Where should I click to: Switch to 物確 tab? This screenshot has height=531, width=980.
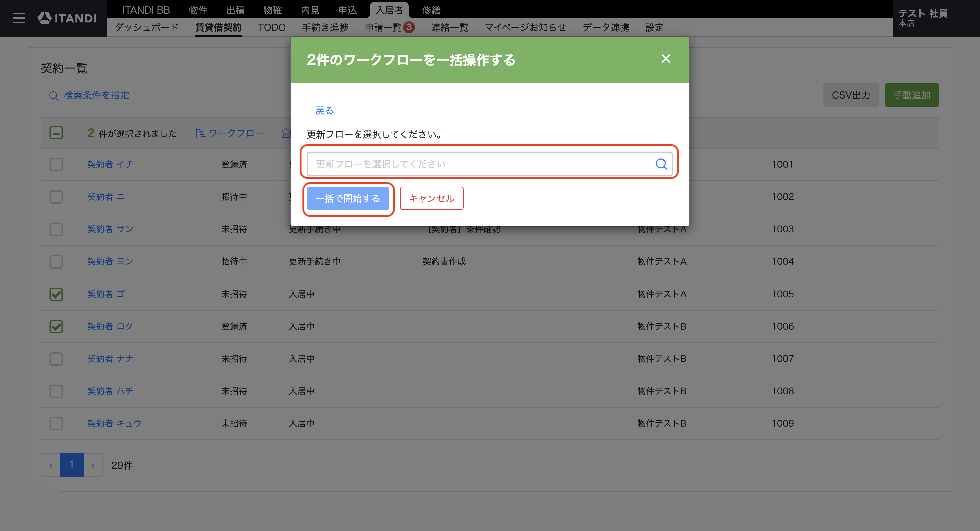[273, 10]
